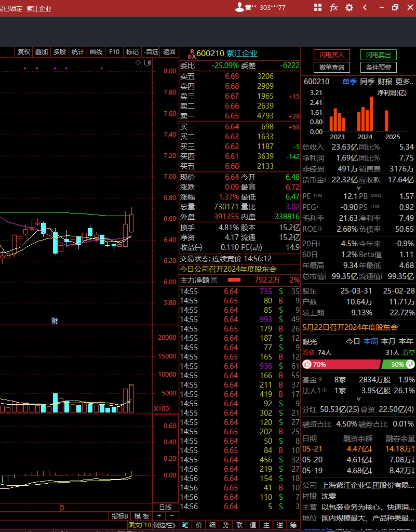Click the 今日公司召开2024年度股东会 notice

click(228, 270)
